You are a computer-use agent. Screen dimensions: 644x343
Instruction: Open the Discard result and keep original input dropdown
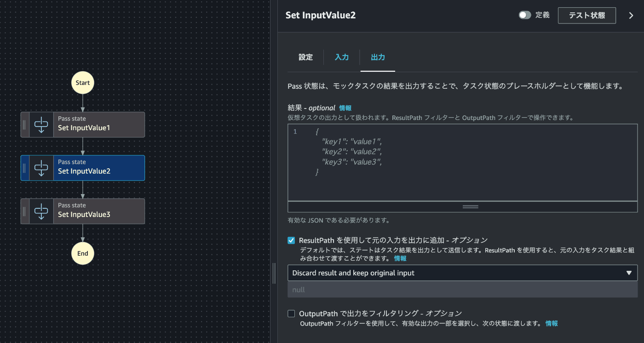click(462, 273)
